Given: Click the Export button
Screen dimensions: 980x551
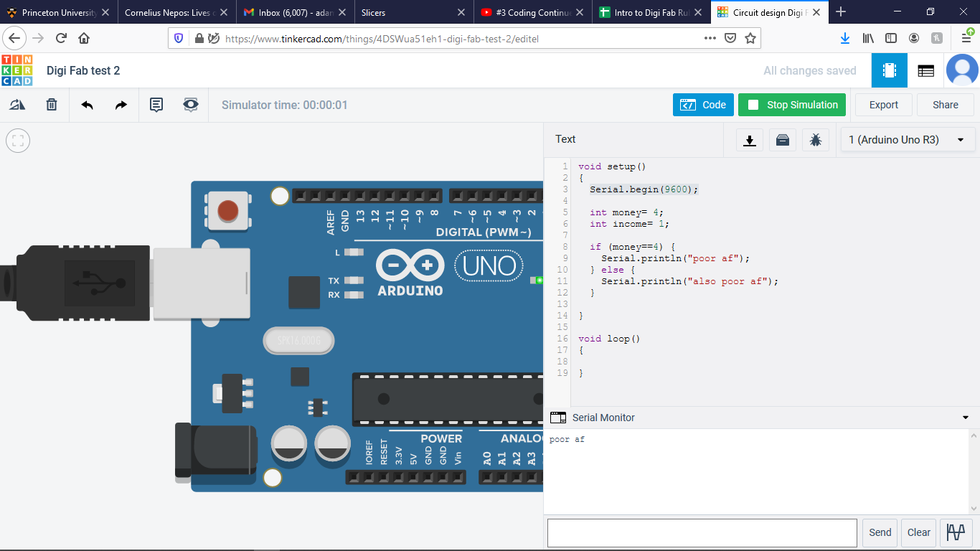Looking at the screenshot, I should (883, 105).
